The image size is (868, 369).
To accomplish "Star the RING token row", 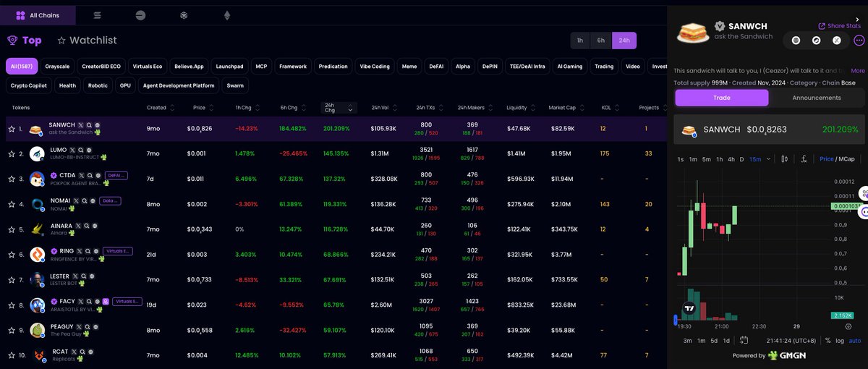I will click(12, 255).
